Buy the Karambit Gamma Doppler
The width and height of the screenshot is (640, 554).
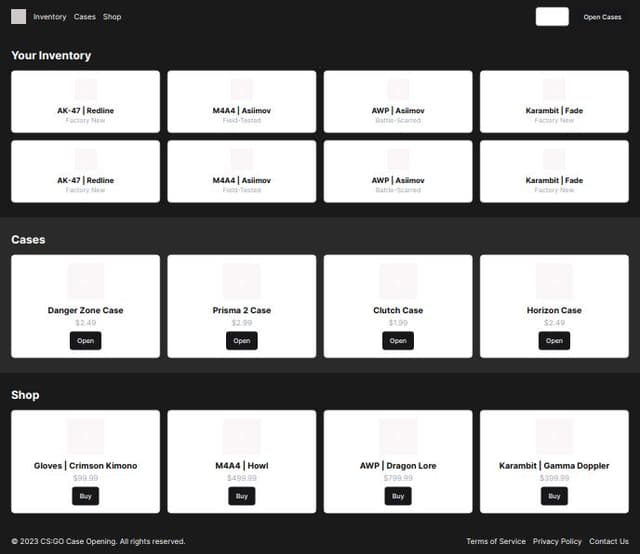pos(554,496)
